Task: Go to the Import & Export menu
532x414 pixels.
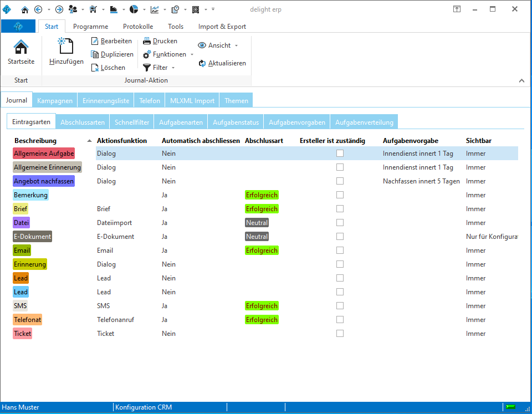Action: tap(222, 26)
